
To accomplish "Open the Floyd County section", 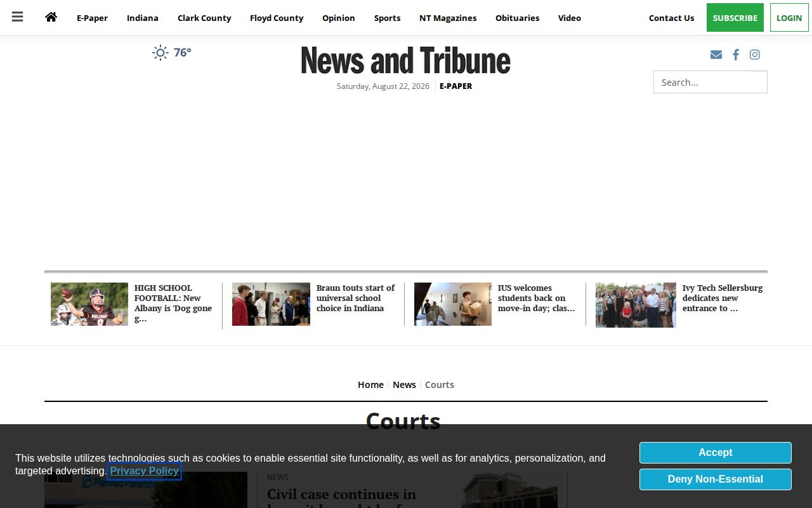I will click(277, 18).
